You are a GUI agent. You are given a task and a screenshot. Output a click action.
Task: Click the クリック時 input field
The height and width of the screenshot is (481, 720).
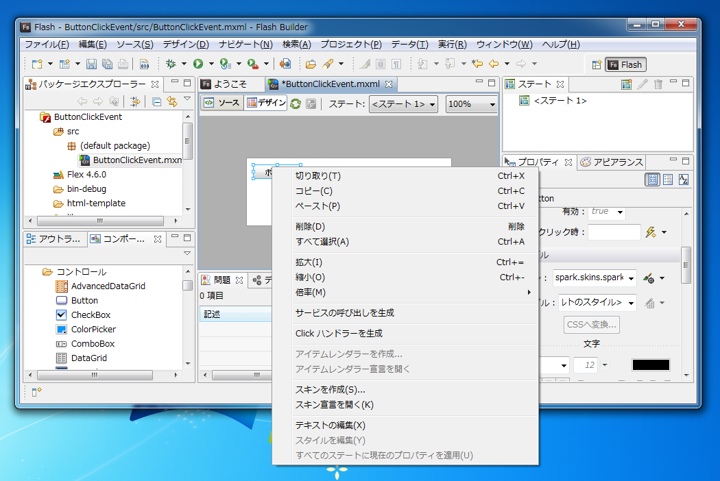click(614, 232)
